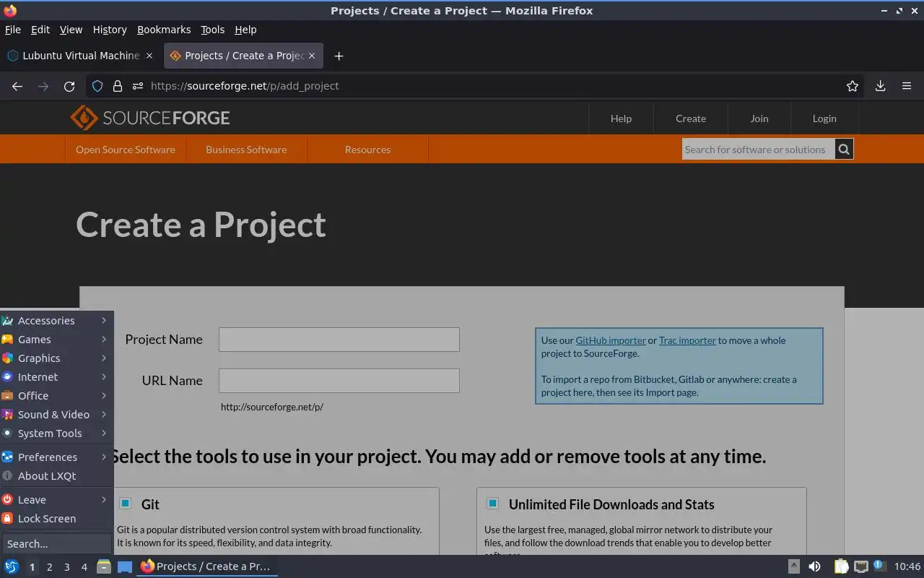Click the Trac importer link

(x=687, y=340)
